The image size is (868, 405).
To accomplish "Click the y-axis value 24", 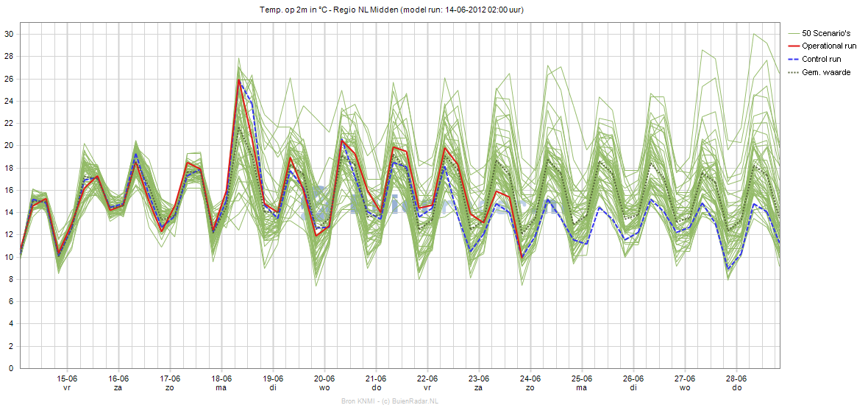I will coord(8,101).
